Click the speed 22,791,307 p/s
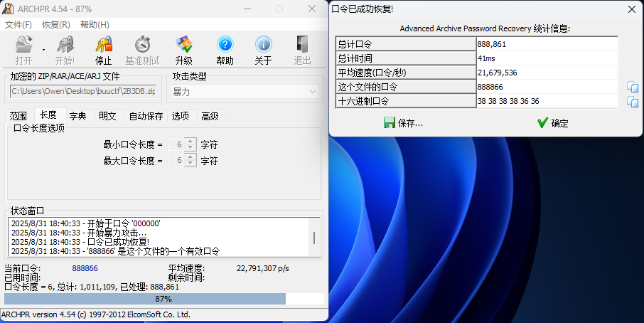644x323 pixels. pos(263,268)
